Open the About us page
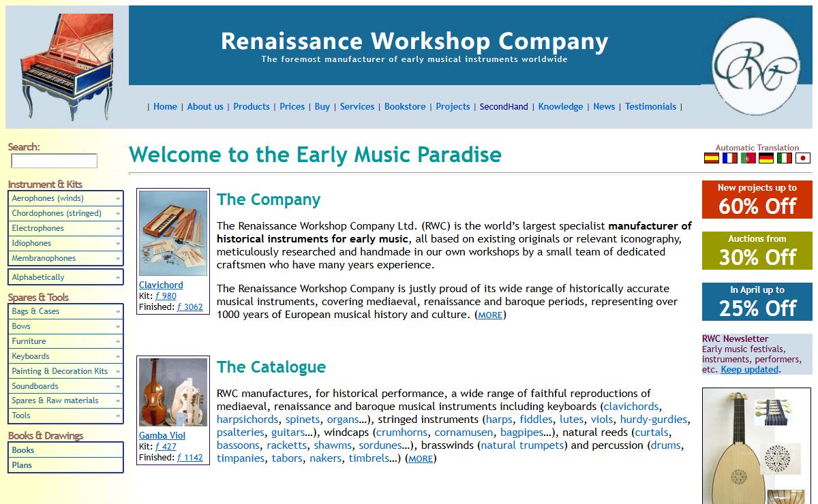818x504 pixels. [205, 106]
